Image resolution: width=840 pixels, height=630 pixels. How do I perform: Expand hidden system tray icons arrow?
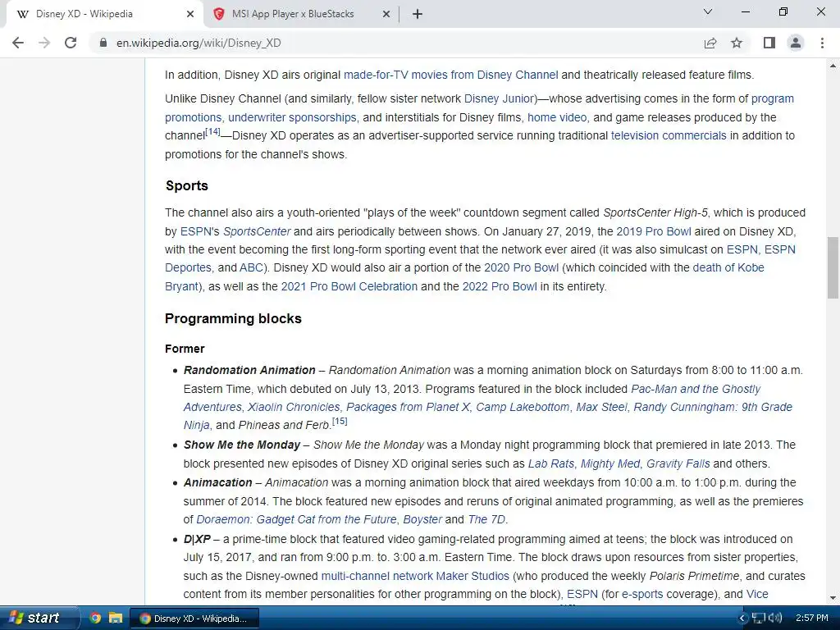(x=742, y=619)
